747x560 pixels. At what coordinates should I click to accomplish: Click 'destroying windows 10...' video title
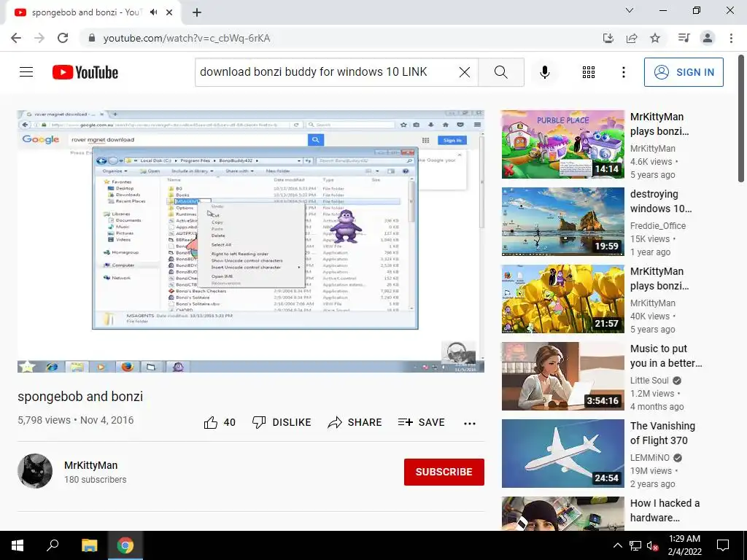click(661, 201)
